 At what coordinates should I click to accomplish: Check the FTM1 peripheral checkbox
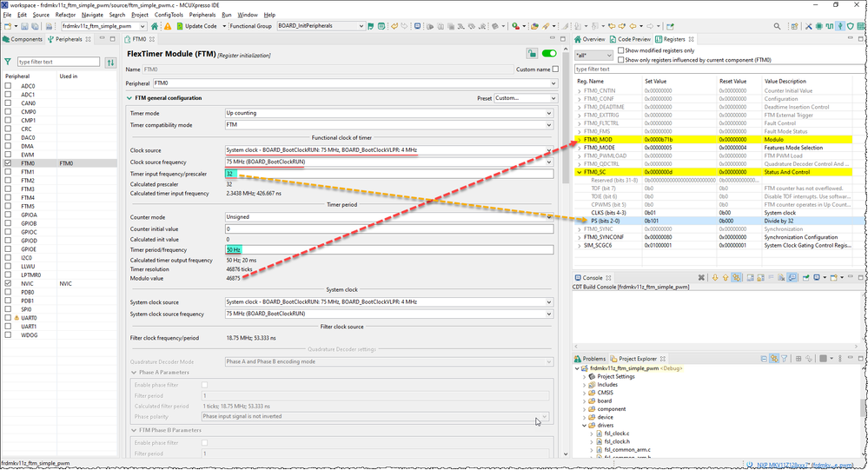point(8,172)
